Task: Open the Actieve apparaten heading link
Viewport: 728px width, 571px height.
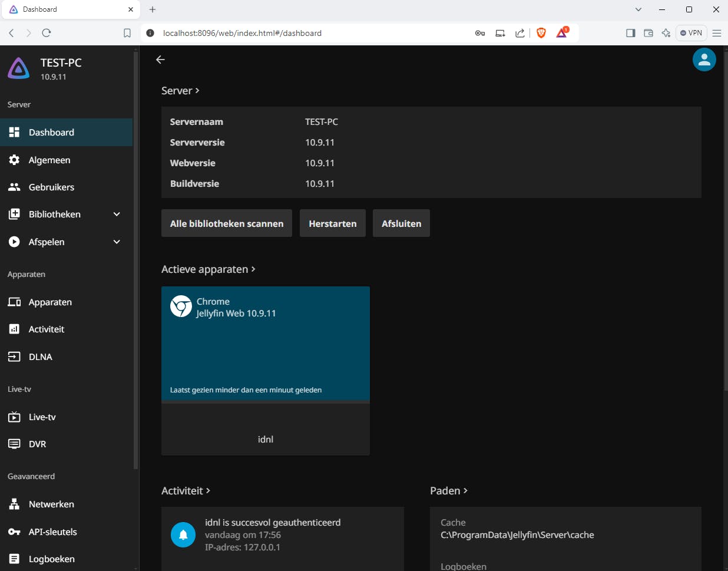Action: 208,269
